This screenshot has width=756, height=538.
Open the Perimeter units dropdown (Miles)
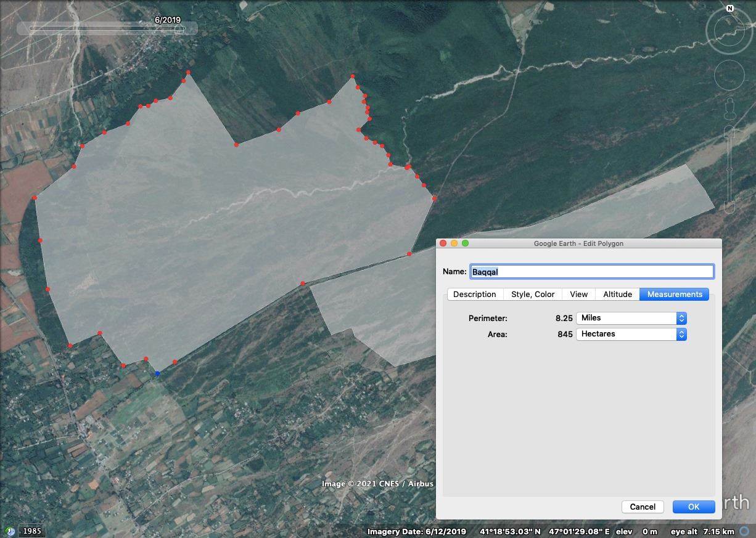[631, 318]
